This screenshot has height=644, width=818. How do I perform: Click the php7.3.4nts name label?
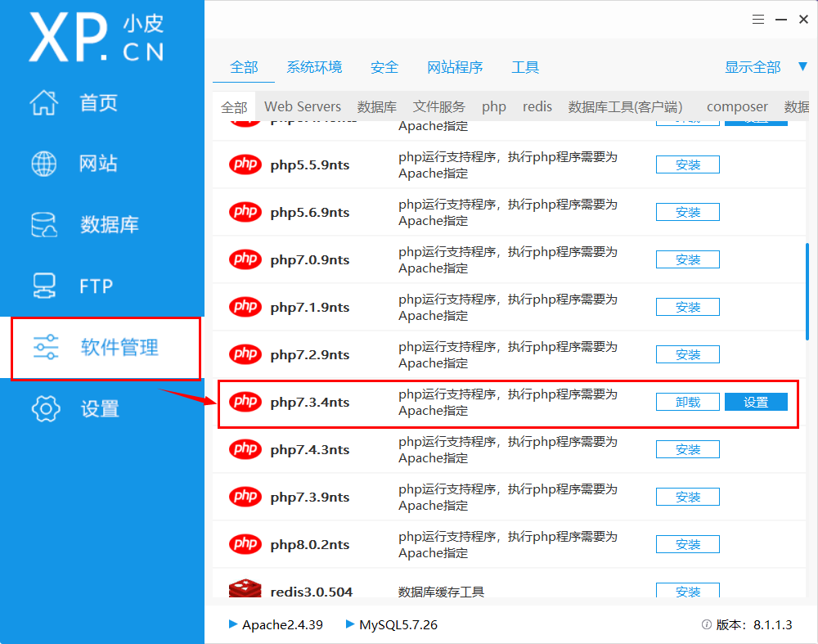coord(310,403)
